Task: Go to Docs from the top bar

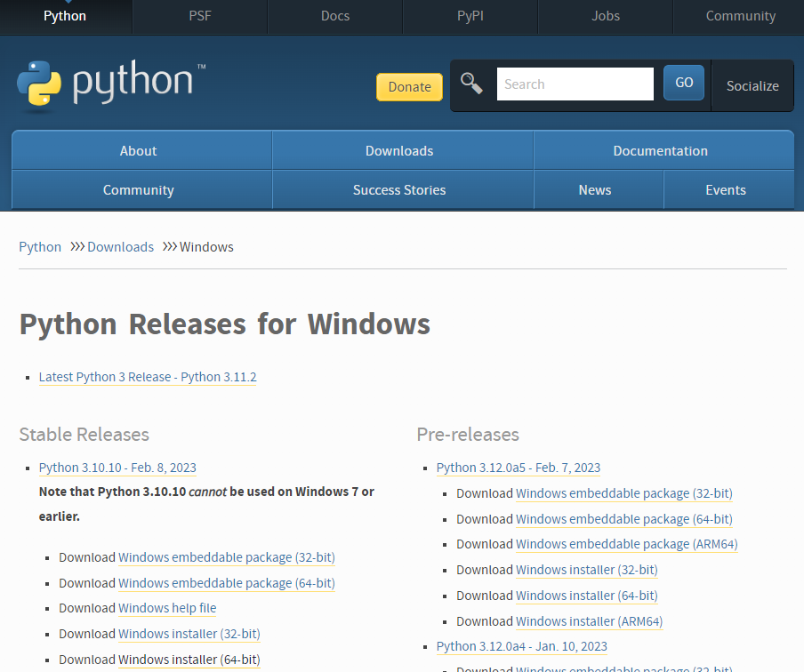Action: pyautogui.click(x=334, y=15)
